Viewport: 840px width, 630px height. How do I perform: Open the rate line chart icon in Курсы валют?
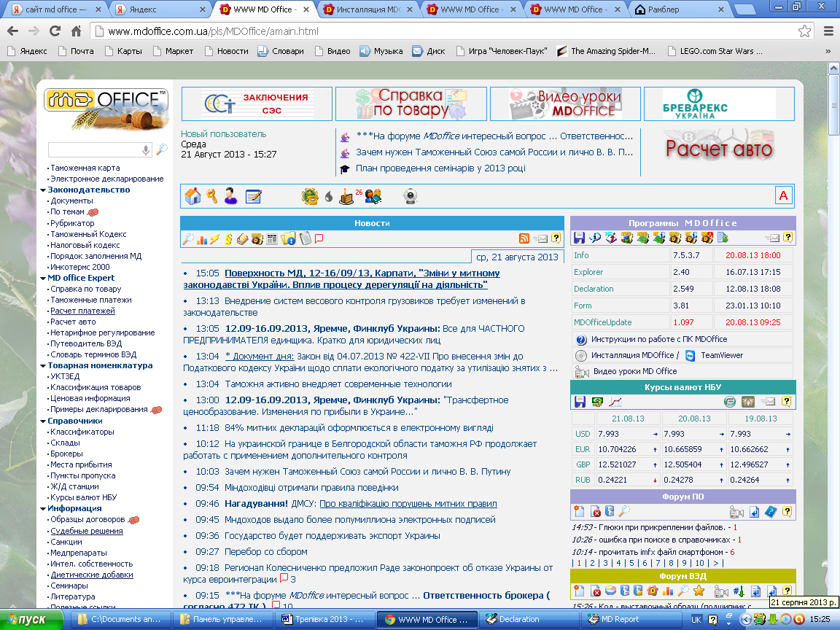pos(615,401)
